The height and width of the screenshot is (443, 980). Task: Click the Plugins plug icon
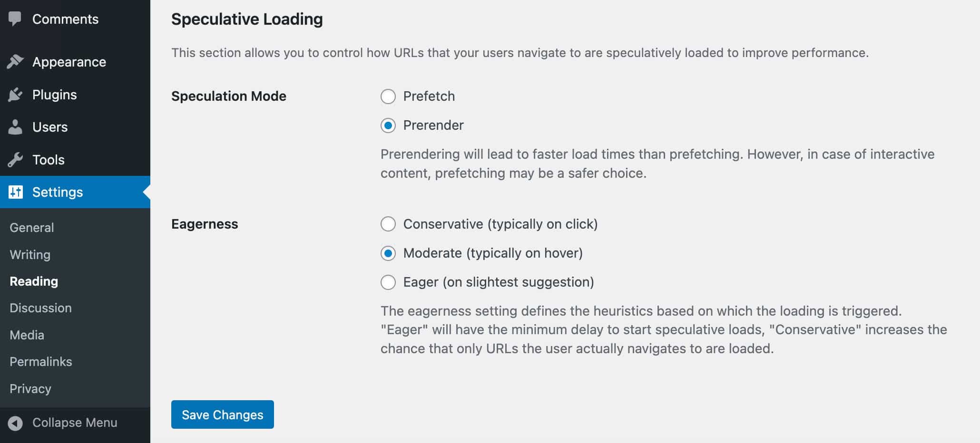(15, 94)
